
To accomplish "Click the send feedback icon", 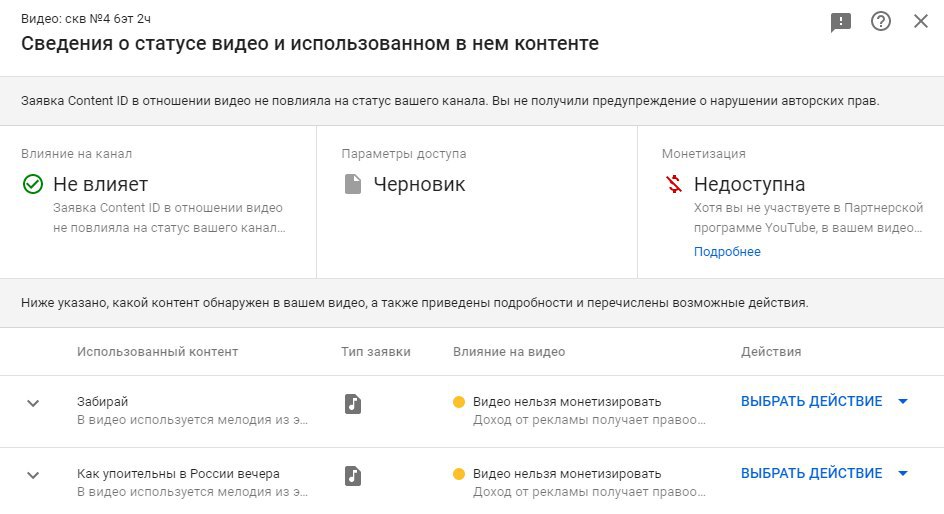I will coord(840,22).
